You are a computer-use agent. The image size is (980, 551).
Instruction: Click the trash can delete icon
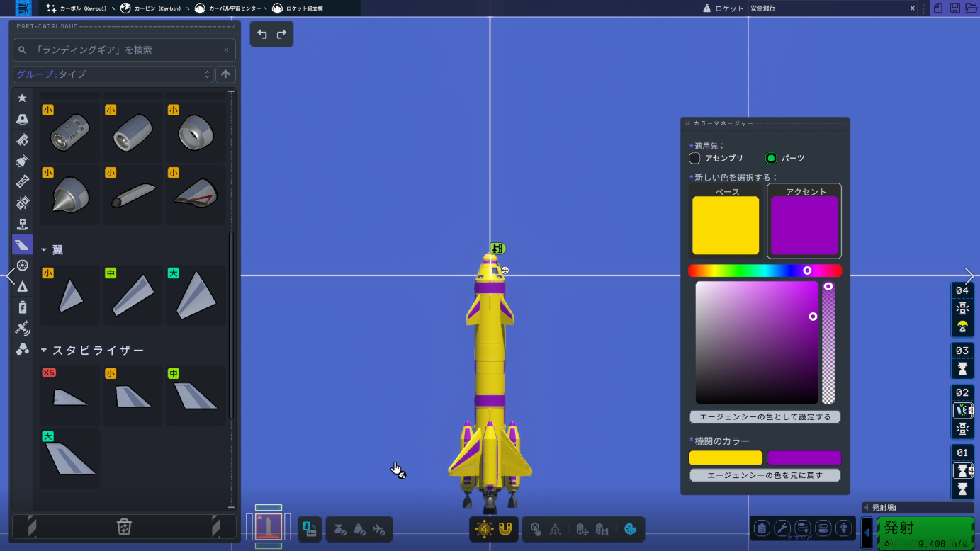124,526
